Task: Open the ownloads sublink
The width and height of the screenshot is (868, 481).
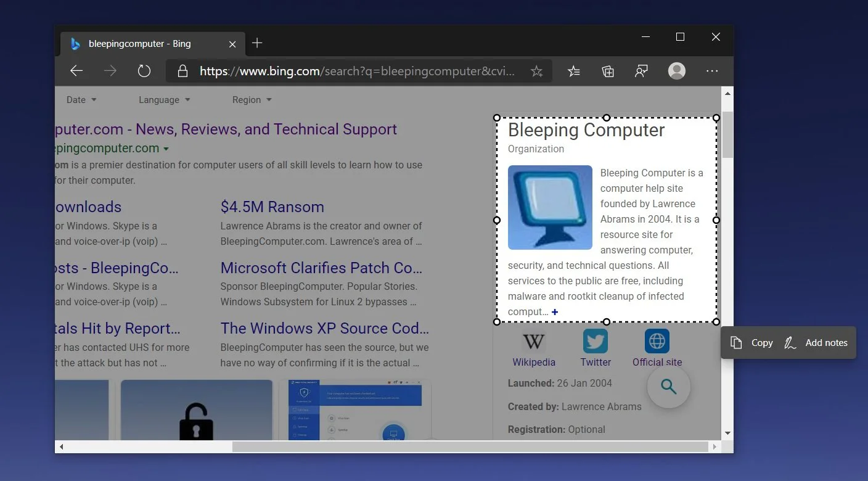Action: click(x=88, y=207)
